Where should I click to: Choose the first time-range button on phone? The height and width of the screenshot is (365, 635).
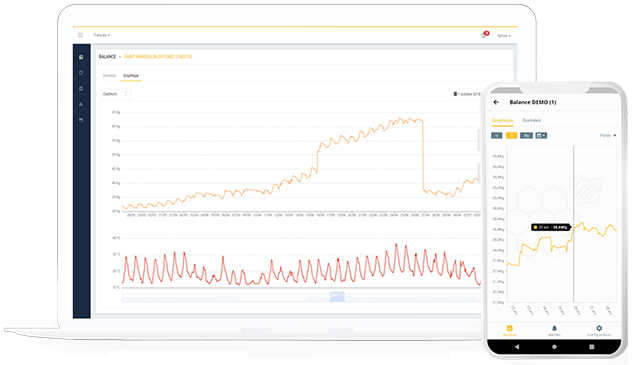tap(497, 135)
